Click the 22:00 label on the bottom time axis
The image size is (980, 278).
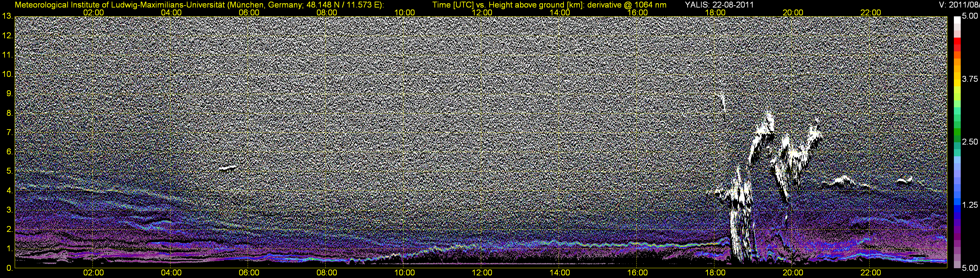point(871,273)
